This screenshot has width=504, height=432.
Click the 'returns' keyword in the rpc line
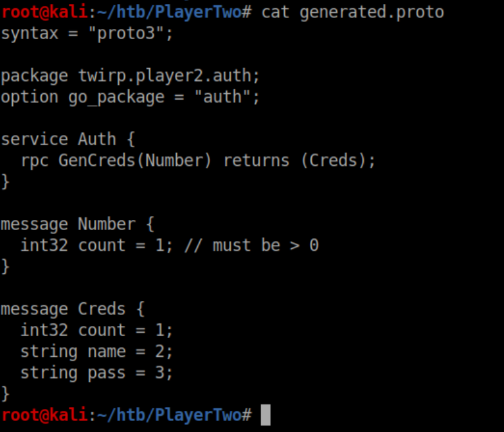click(256, 160)
